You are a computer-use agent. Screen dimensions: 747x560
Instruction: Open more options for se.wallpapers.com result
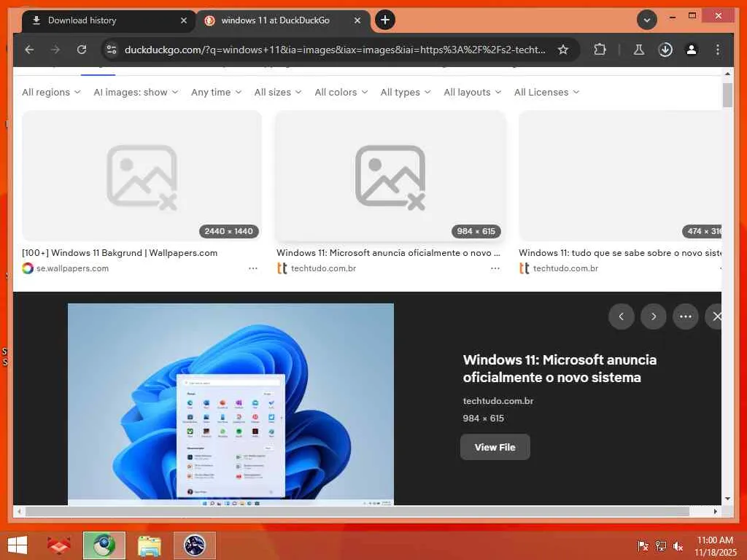click(x=253, y=268)
